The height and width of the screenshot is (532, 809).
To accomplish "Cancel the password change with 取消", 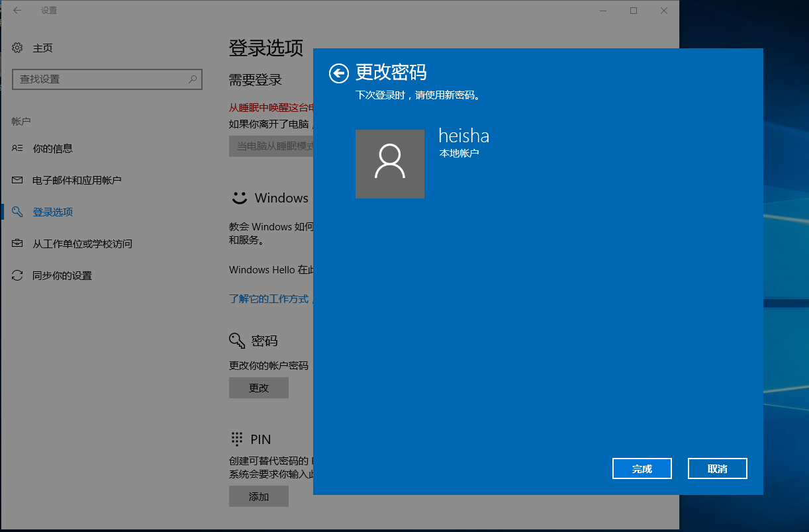I will 718,468.
